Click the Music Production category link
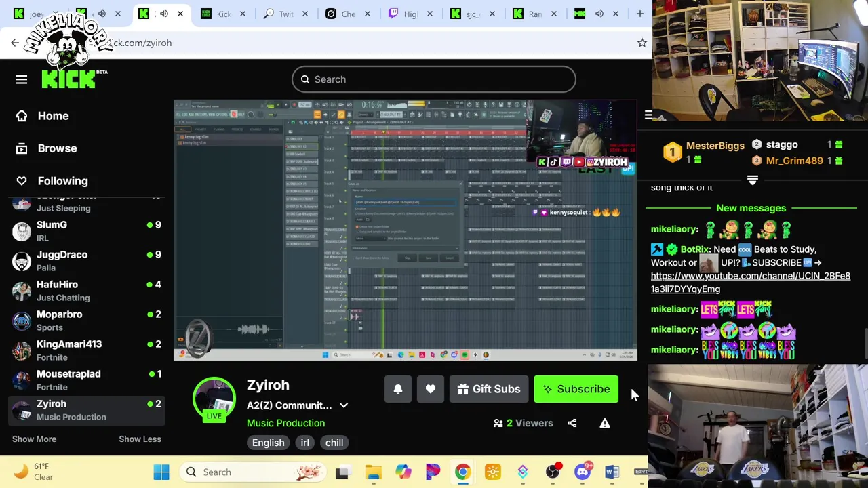This screenshot has width=868, height=488. click(285, 423)
